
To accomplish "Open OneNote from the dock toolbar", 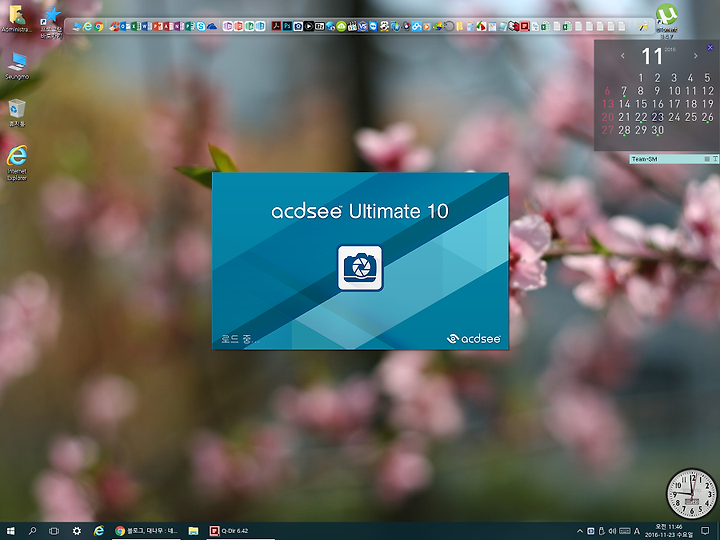I will pos(177,27).
